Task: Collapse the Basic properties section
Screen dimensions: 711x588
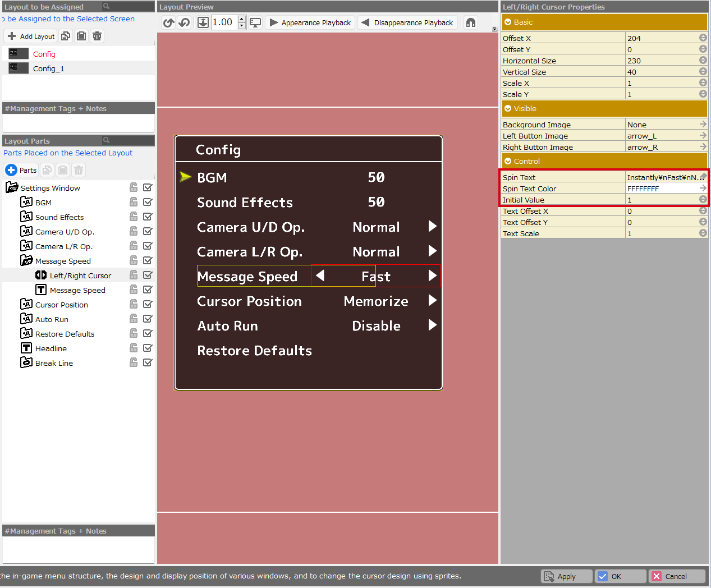Action: click(x=508, y=22)
